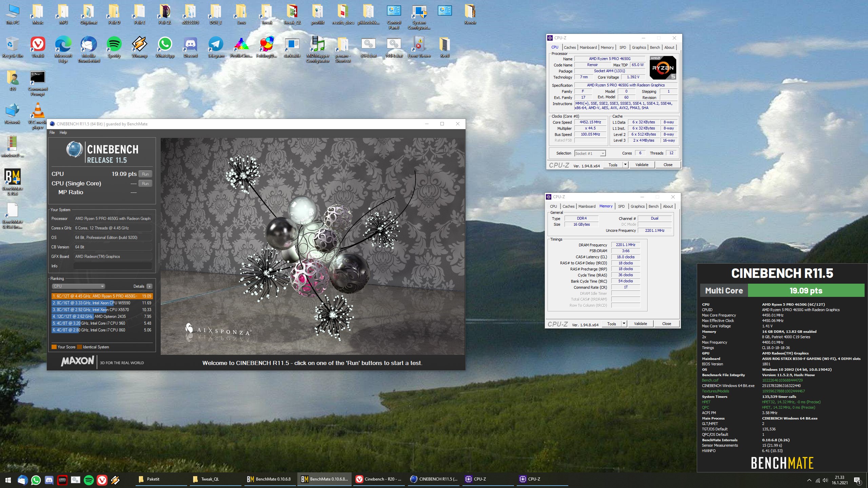Expand ranking Details arrow in Cinebench

(149, 286)
